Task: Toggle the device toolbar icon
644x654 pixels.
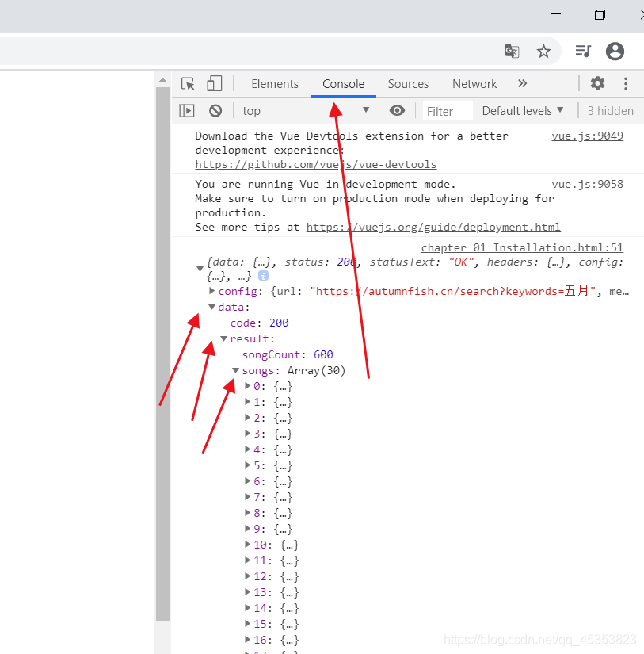Action: point(214,83)
